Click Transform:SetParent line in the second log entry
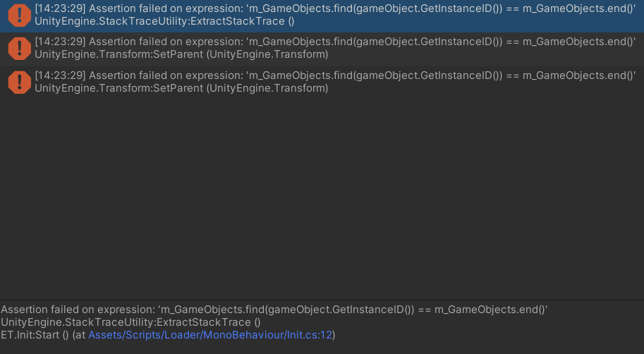The image size is (644, 354). (181, 54)
